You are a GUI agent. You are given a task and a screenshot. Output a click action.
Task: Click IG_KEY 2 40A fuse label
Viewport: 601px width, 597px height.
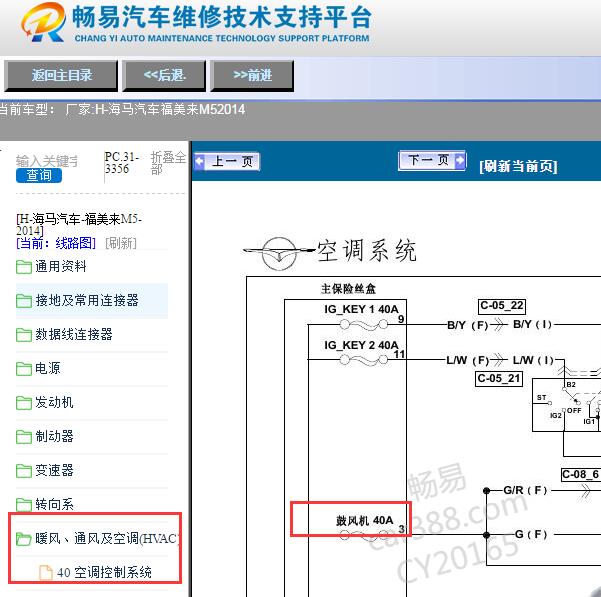tap(361, 345)
